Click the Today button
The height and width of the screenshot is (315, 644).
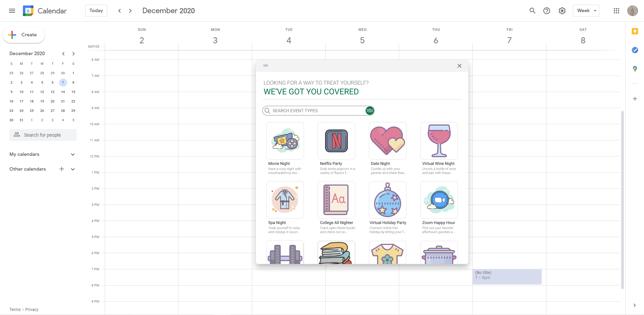click(x=96, y=11)
